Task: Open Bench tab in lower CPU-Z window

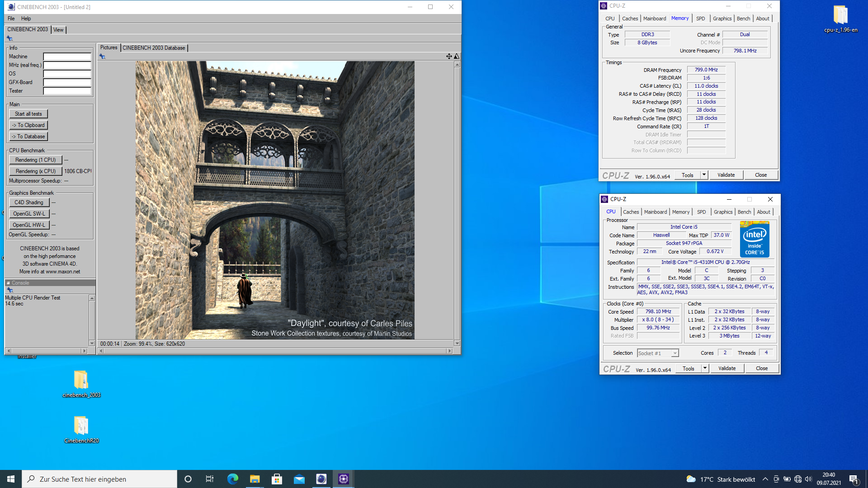Action: (x=744, y=212)
